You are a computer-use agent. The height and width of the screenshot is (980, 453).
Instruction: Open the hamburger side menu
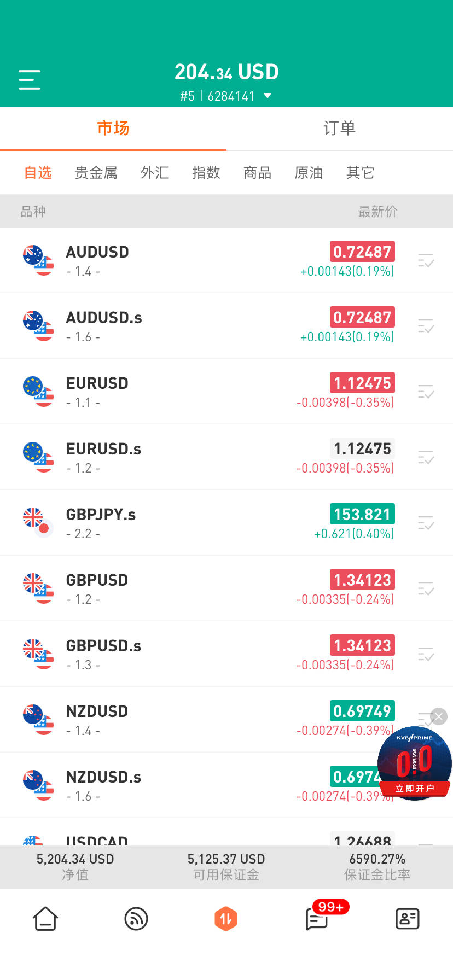(30, 80)
